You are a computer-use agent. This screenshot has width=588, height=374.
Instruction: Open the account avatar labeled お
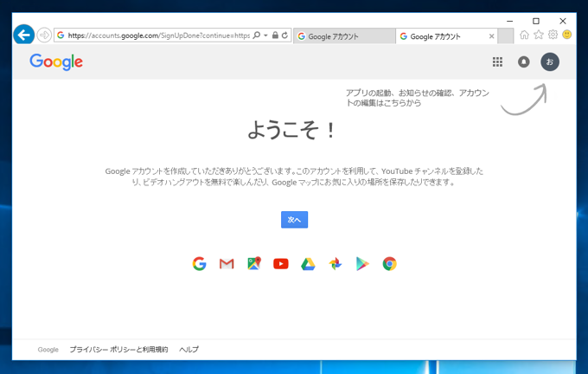(x=550, y=62)
